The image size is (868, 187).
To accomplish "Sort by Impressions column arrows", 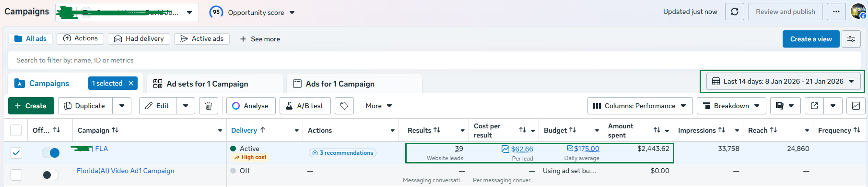I will pyautogui.click(x=722, y=130).
